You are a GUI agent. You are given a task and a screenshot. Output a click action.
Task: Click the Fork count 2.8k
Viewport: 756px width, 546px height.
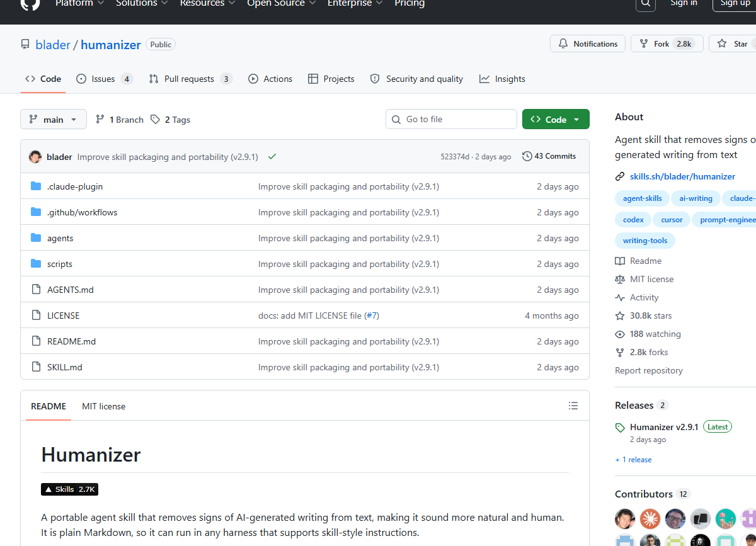pos(684,44)
